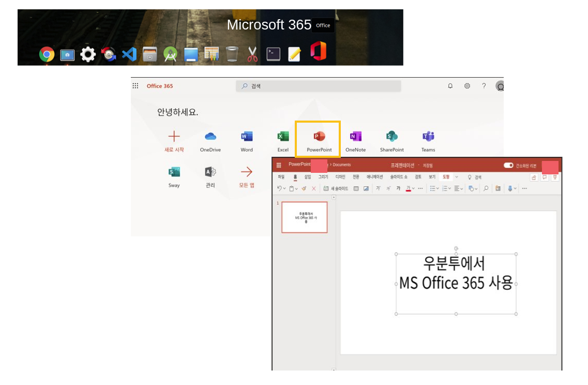Expand the Undo dropdown arrow
Viewport: 588px width, 385px height.
(x=284, y=188)
